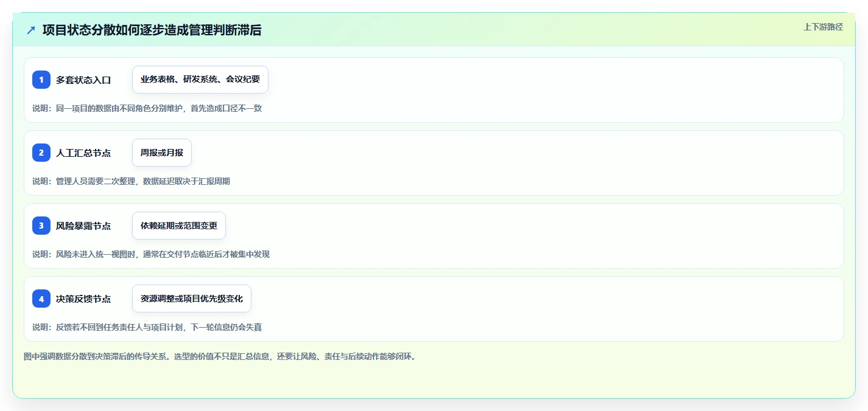Click the title 项目状态分散如何逐步造成管理判断滞后
This screenshot has height=411, width=868.
click(152, 30)
